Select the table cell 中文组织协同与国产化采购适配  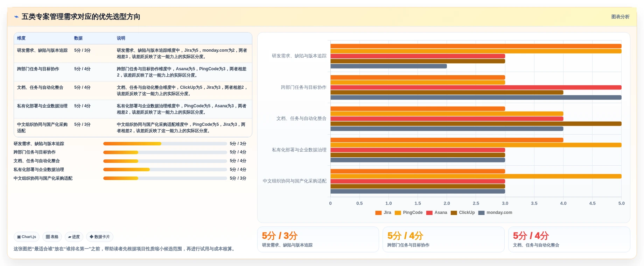click(42, 128)
